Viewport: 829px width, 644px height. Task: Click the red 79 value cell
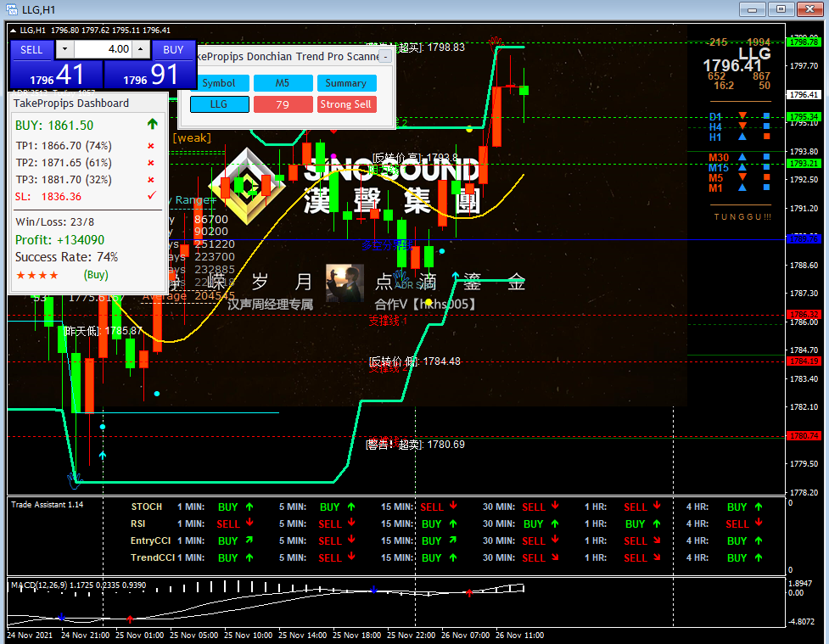pos(283,104)
